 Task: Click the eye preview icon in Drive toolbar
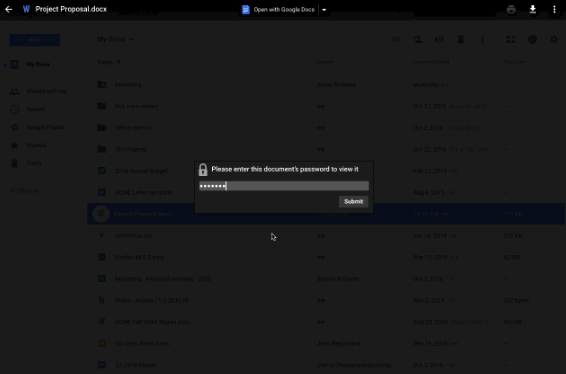[439, 39]
